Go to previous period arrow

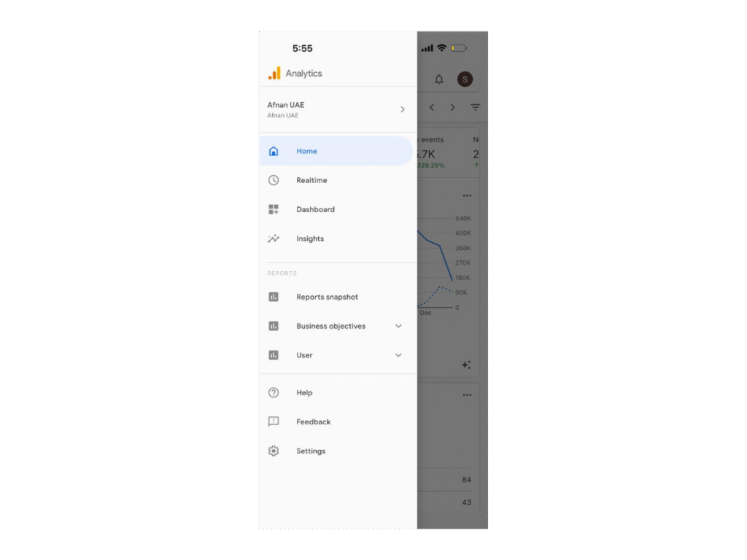point(432,107)
